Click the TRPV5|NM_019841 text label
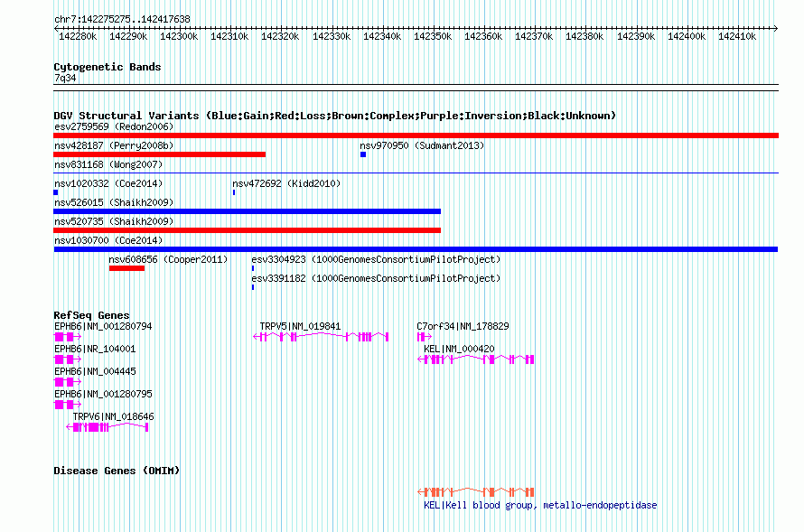 point(300,326)
